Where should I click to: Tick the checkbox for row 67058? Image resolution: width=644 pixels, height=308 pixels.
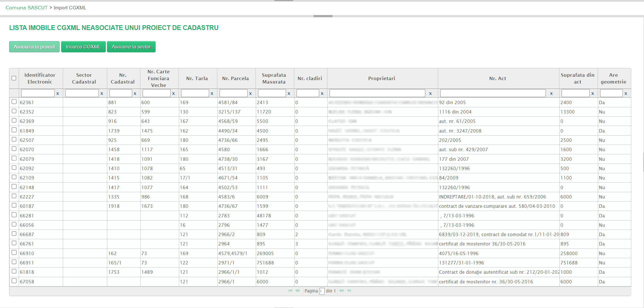point(14,281)
